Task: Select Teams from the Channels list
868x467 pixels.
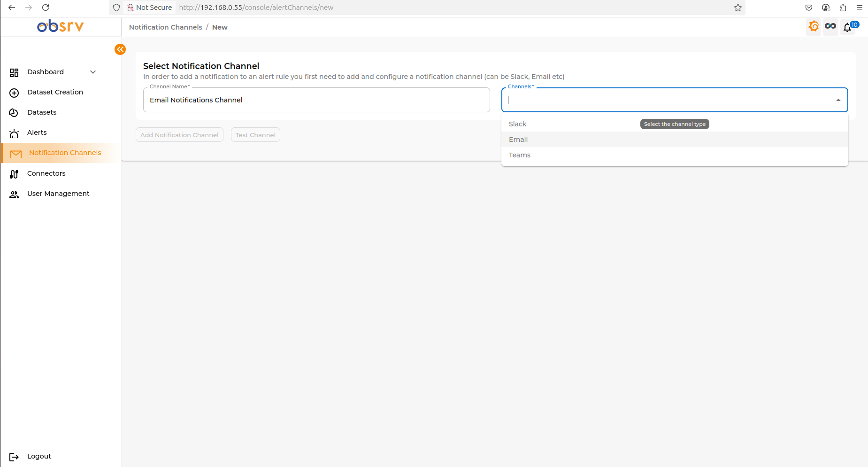Action: tap(675, 155)
